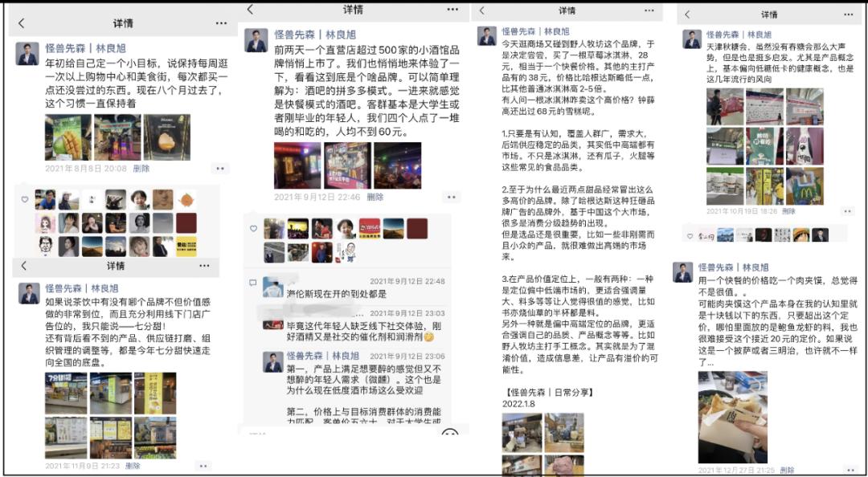868x477 pixels.
Task: Click the 23:03 comment starting 毕竟这代年轻人
Action: coord(364,331)
